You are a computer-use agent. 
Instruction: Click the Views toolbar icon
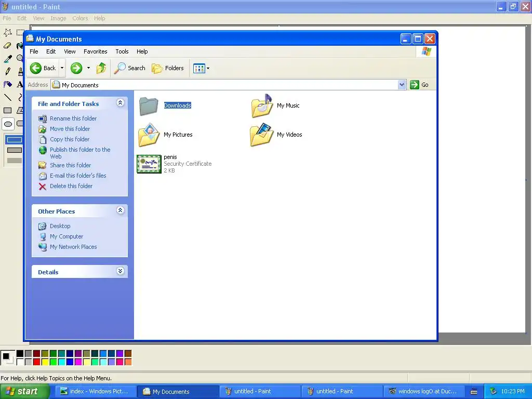(x=199, y=68)
